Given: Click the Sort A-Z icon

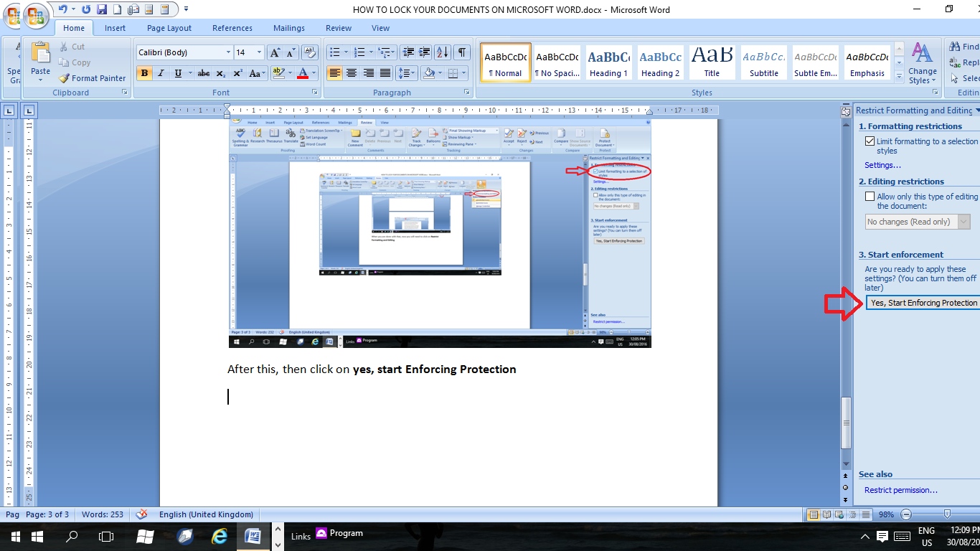Looking at the screenshot, I should coord(443,52).
